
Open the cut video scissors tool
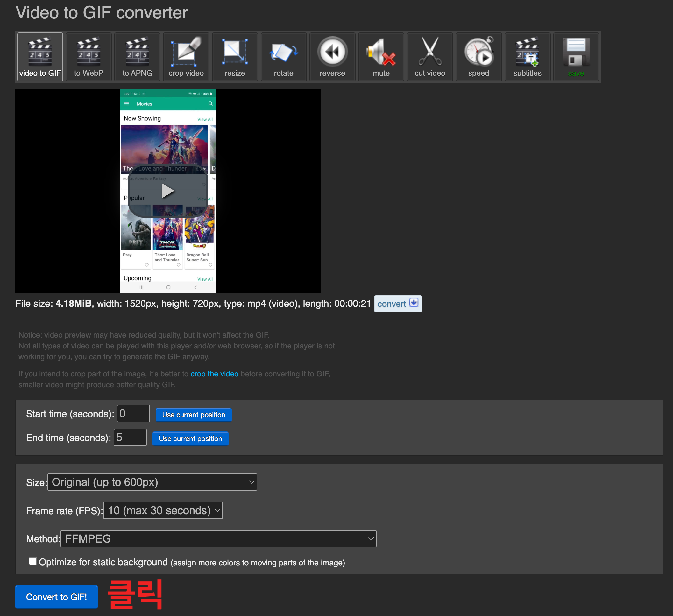tap(430, 57)
